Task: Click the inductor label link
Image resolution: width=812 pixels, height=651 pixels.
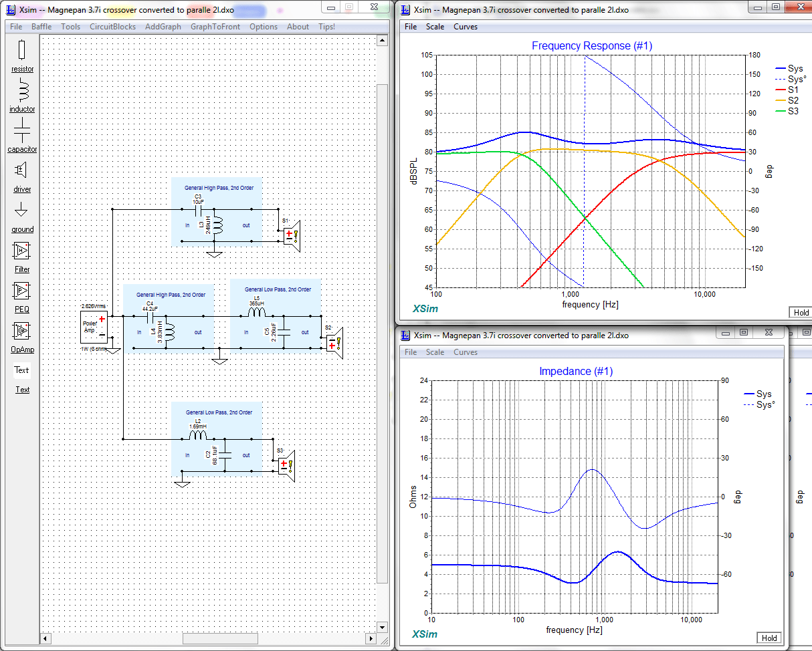Action: tap(22, 110)
